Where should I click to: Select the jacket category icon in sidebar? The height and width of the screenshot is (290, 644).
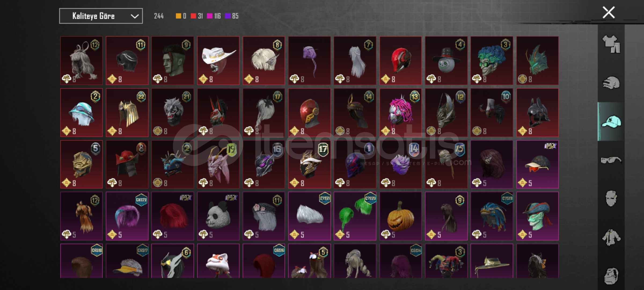[x=611, y=237]
